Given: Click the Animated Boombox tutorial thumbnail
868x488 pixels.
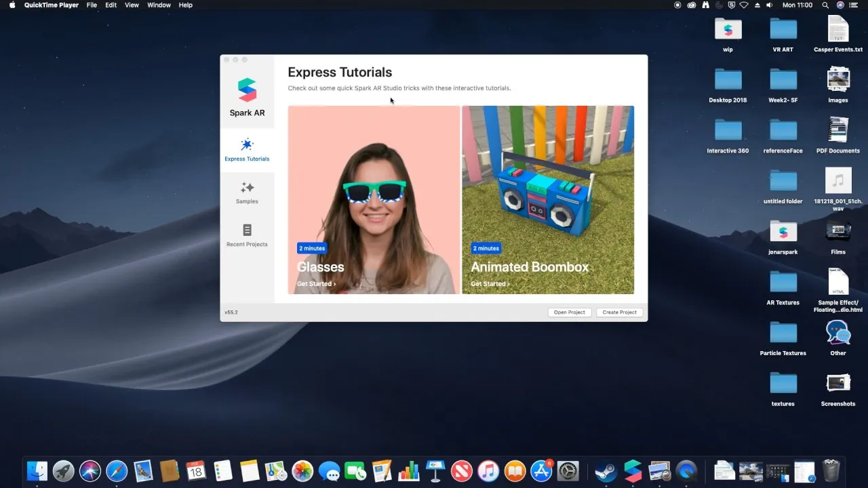Looking at the screenshot, I should (x=548, y=200).
